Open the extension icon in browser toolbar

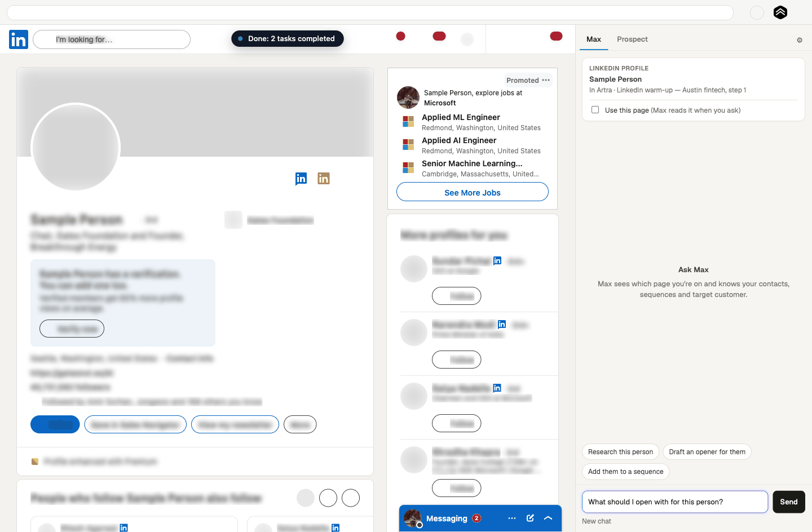[780, 12]
